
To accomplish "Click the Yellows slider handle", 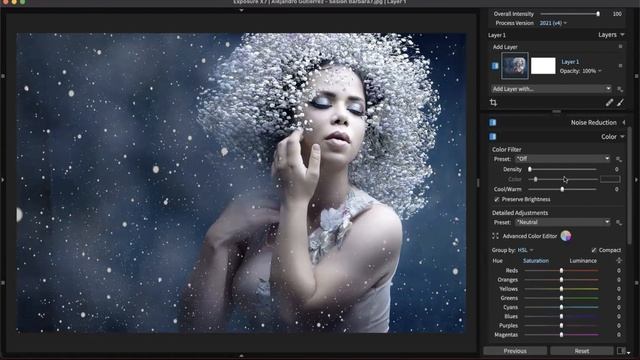I will coord(562,289).
